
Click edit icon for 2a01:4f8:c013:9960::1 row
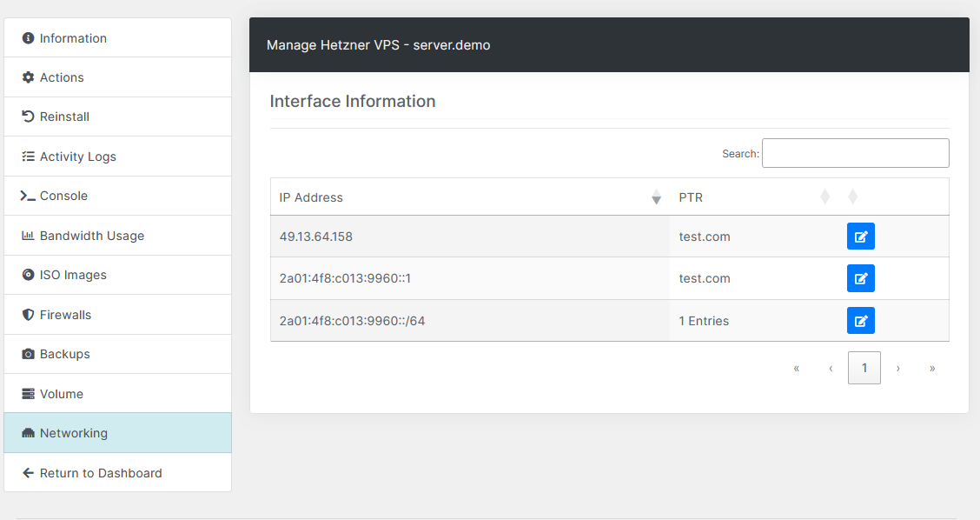[860, 278]
